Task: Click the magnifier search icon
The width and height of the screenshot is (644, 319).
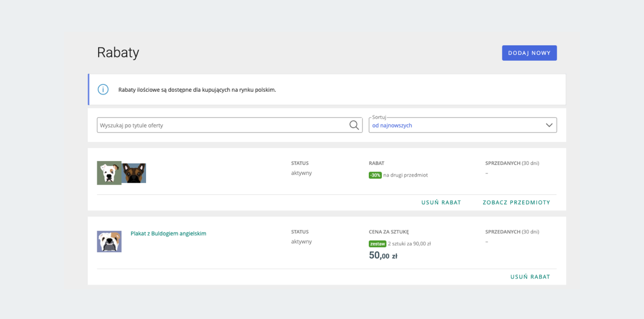Action: click(354, 125)
